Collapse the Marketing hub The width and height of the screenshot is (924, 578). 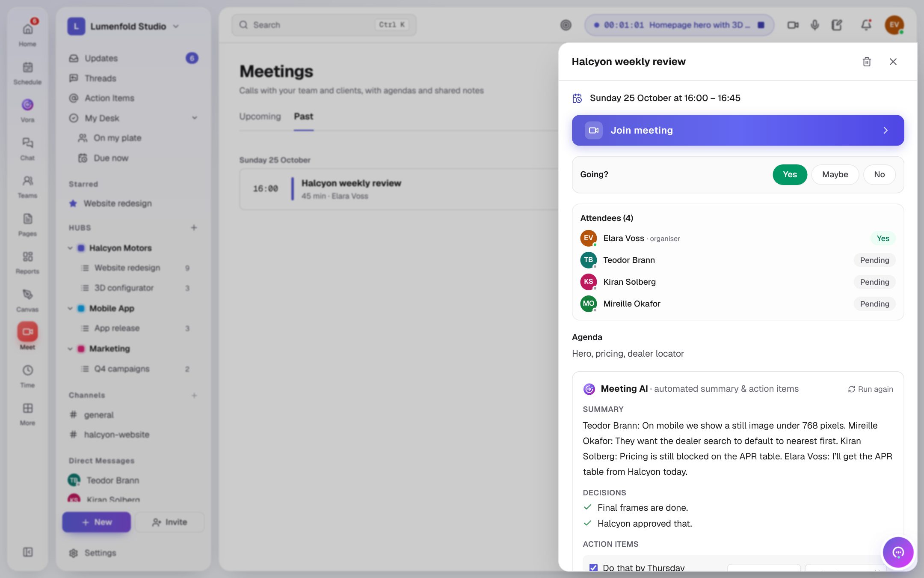70,349
